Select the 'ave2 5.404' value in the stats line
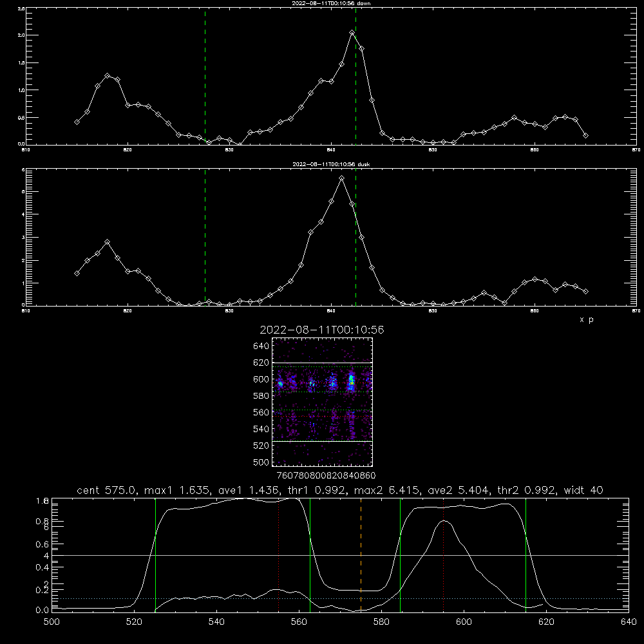Image resolution: width=644 pixels, height=644 pixels. coord(457,490)
